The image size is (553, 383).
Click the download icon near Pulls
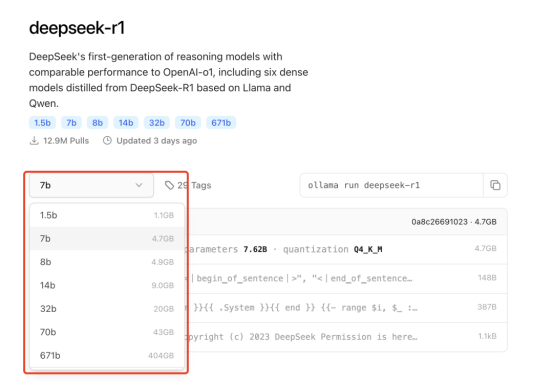(x=34, y=141)
